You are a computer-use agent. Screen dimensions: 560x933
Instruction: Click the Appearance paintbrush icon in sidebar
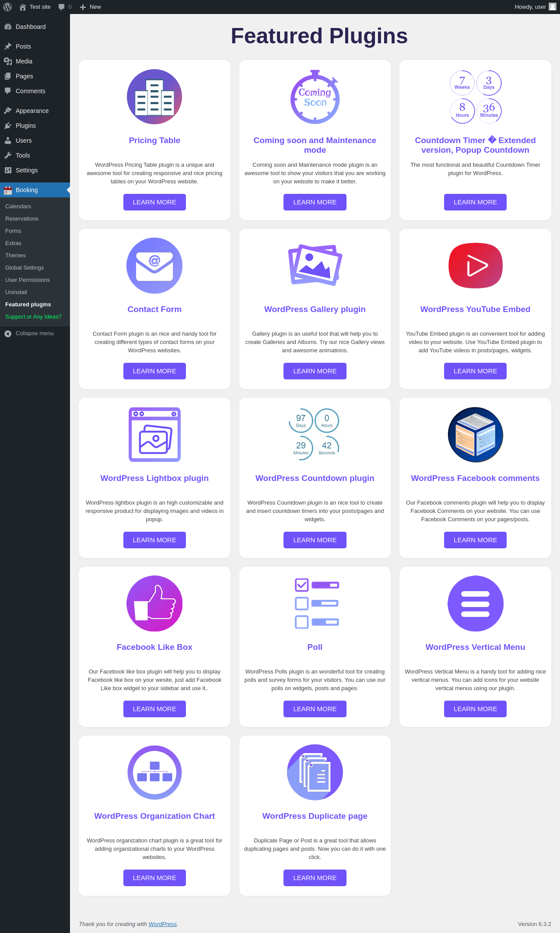(8, 111)
